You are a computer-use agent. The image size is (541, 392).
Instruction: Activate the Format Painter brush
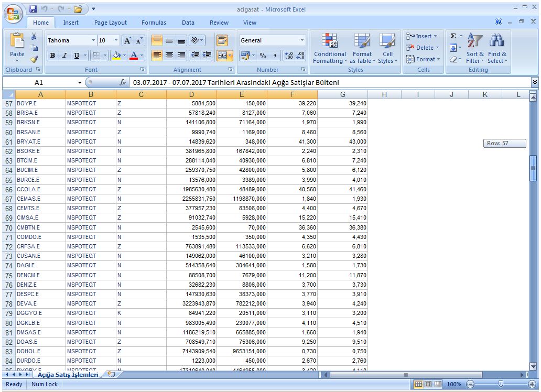(34, 59)
